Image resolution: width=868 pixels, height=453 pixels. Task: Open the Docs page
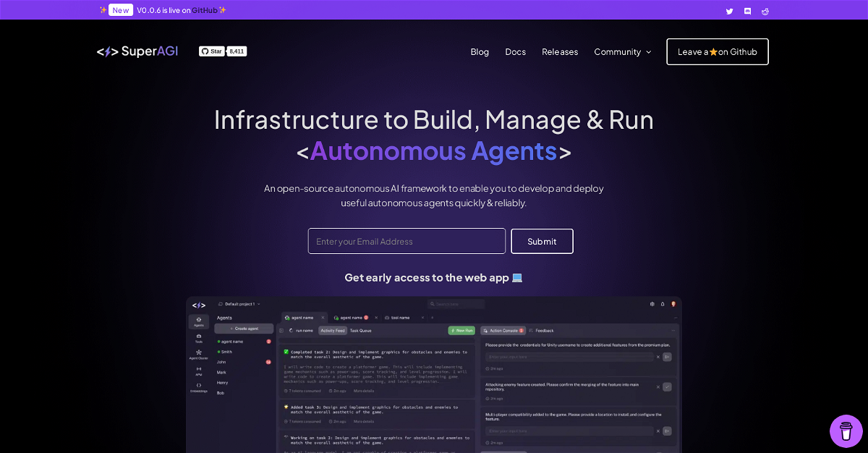tap(516, 52)
